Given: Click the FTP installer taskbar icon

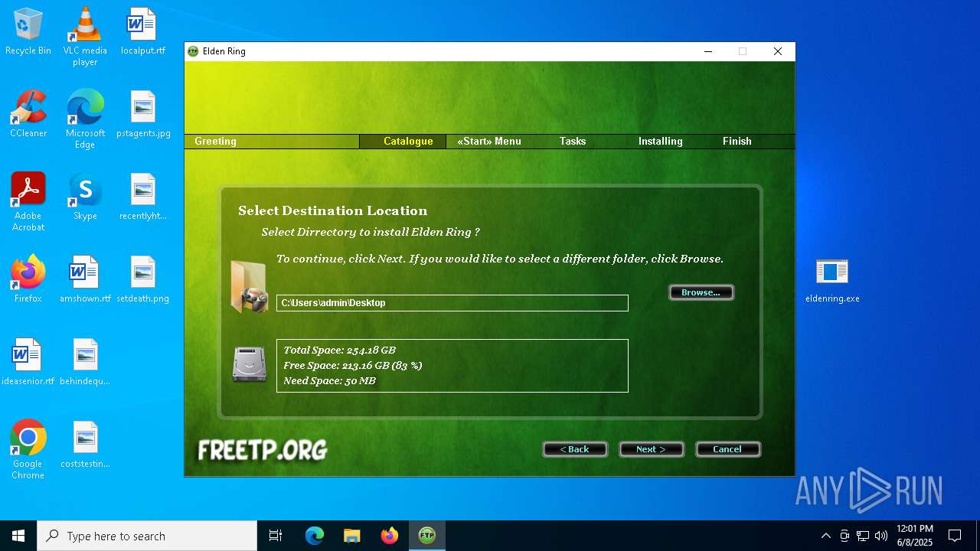Looking at the screenshot, I should (x=427, y=536).
